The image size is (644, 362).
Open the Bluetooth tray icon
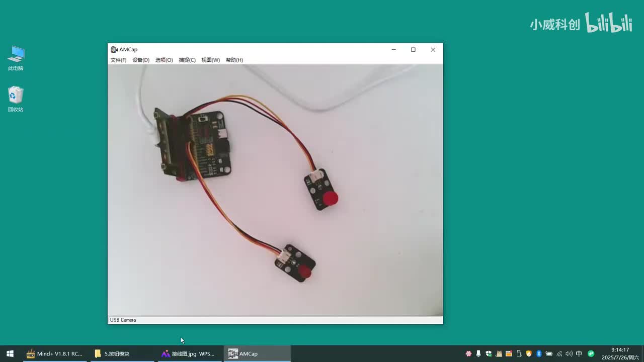(x=539, y=354)
